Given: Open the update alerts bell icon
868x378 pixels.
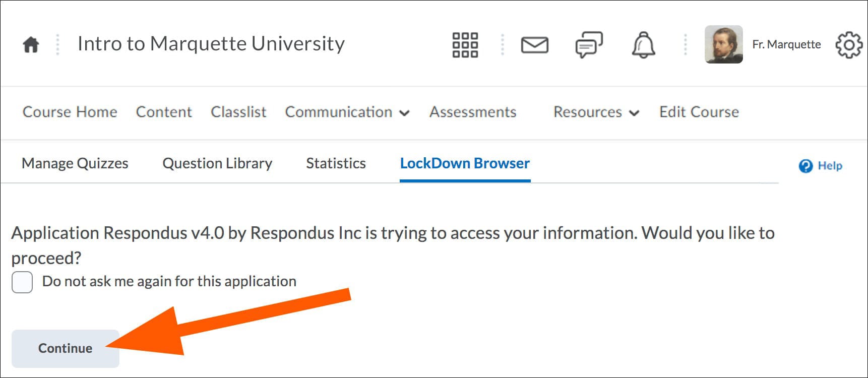Looking at the screenshot, I should 643,45.
